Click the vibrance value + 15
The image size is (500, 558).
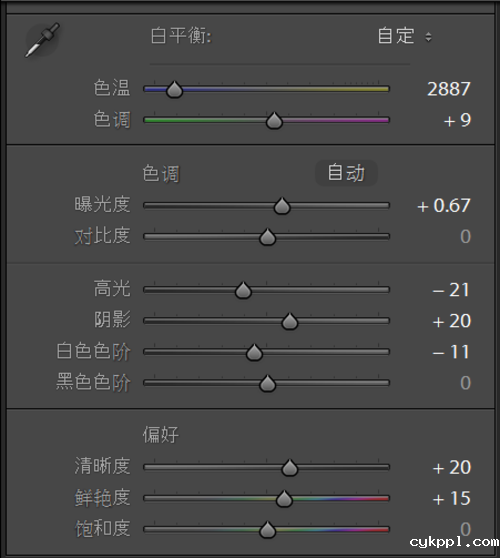click(452, 498)
